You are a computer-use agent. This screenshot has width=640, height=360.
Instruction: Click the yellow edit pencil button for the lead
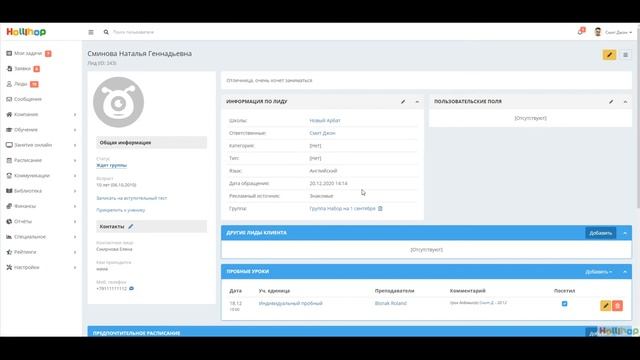click(x=609, y=55)
